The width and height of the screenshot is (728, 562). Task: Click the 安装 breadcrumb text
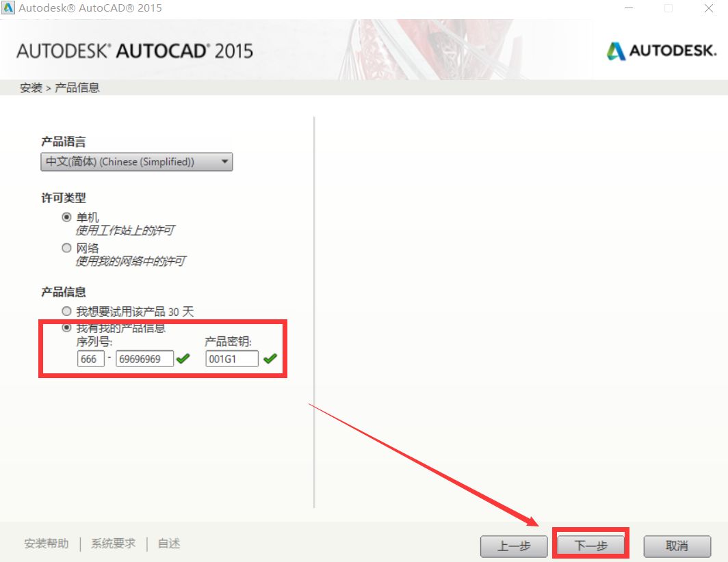[31, 88]
